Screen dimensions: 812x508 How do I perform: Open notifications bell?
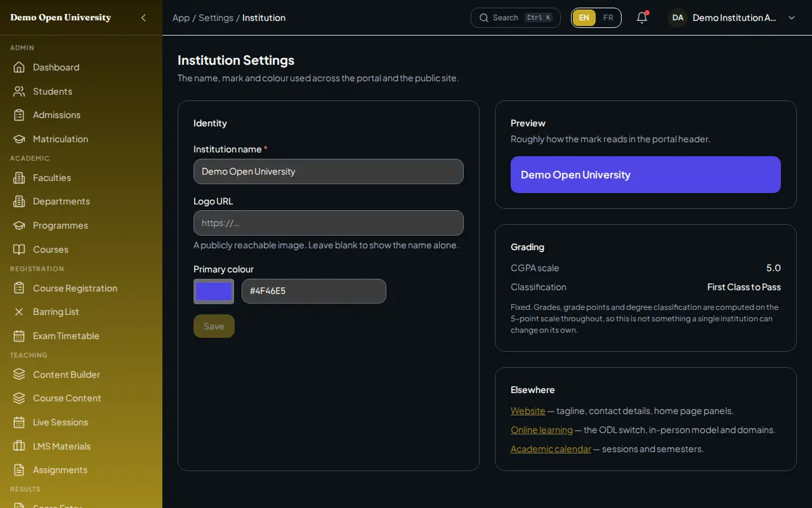642,18
